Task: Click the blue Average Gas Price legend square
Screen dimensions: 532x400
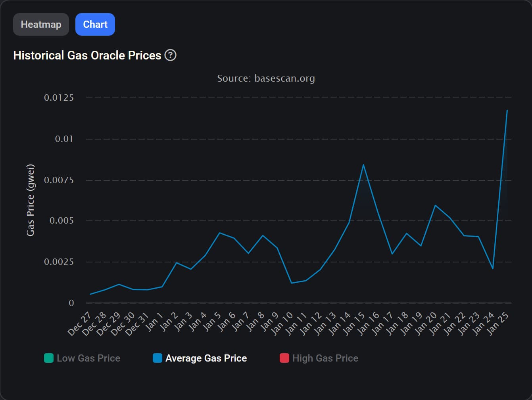Action: click(157, 358)
